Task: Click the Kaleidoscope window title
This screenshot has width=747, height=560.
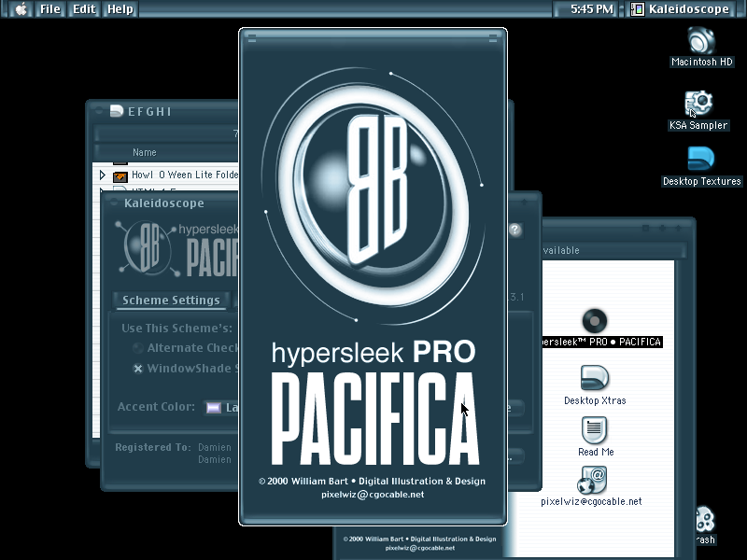Action: [164, 203]
